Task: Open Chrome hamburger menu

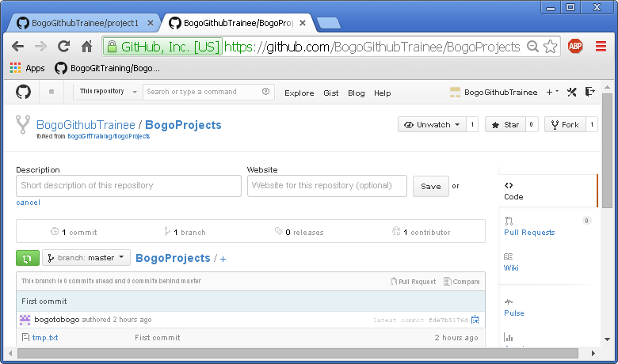Action: pyautogui.click(x=601, y=47)
